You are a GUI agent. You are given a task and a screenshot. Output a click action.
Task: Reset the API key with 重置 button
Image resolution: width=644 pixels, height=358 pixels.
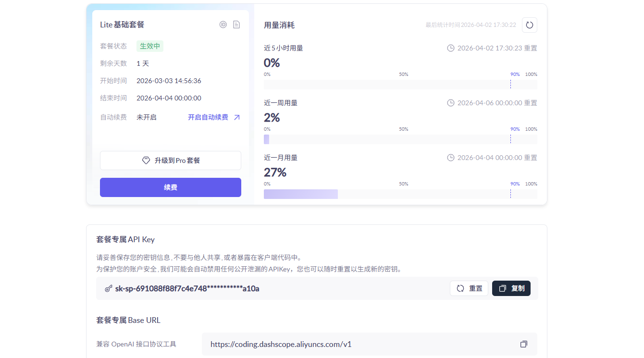[469, 288]
